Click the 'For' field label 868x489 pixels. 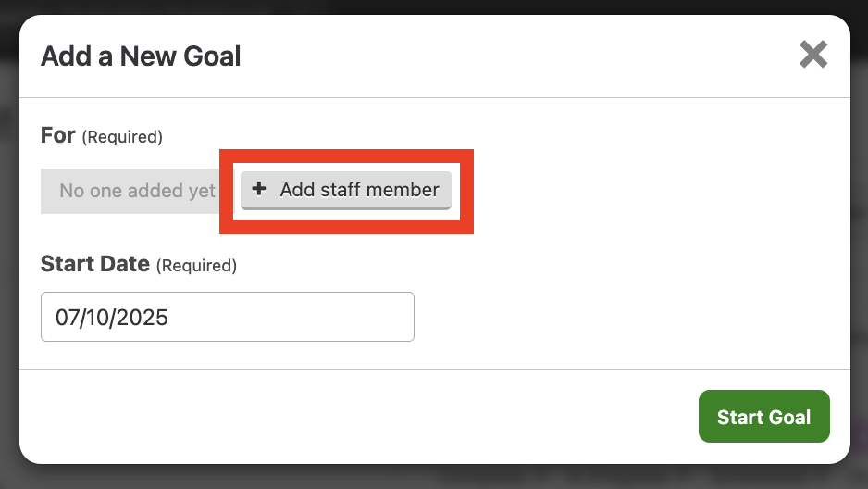tap(58, 135)
